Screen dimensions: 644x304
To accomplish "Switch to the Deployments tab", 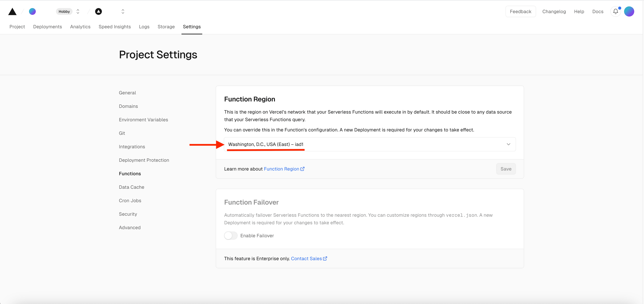I will click(x=48, y=26).
